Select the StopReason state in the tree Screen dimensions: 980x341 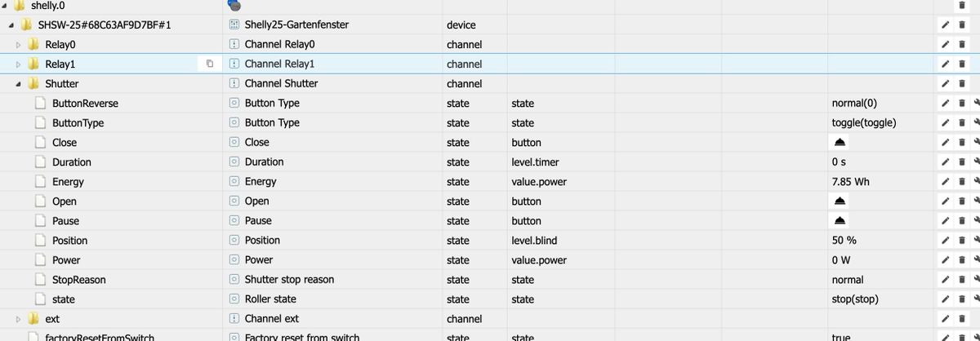[x=79, y=279]
